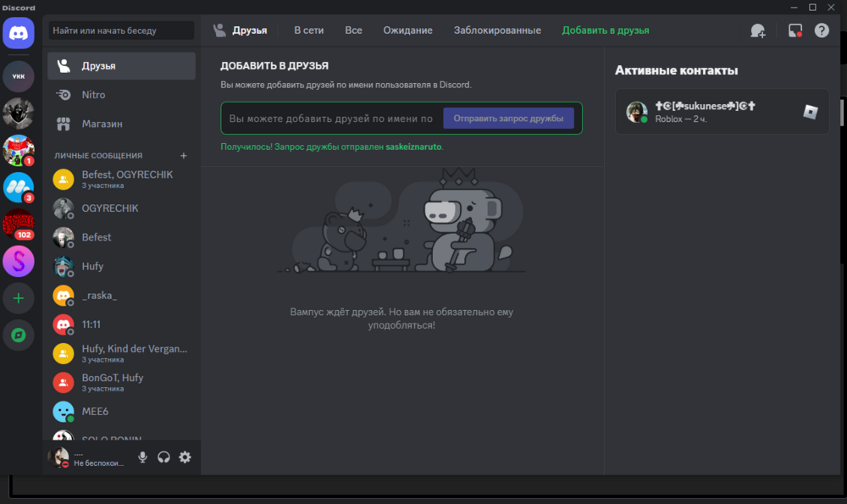Explore discoverable servers compass icon
The image size is (847, 504).
(x=19, y=335)
